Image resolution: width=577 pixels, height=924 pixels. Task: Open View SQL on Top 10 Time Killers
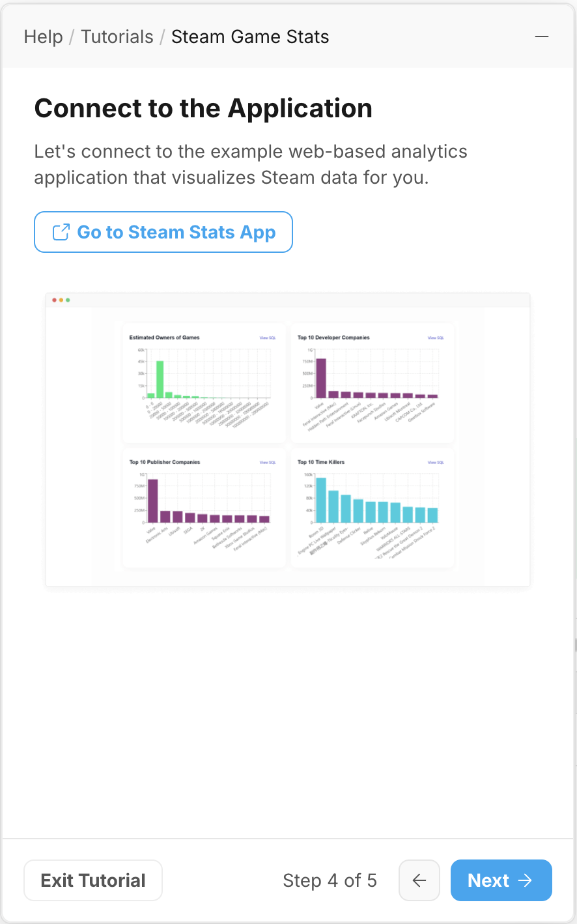436,462
